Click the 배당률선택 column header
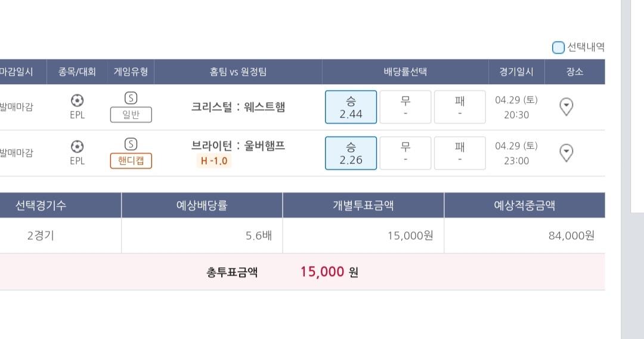 (x=405, y=72)
